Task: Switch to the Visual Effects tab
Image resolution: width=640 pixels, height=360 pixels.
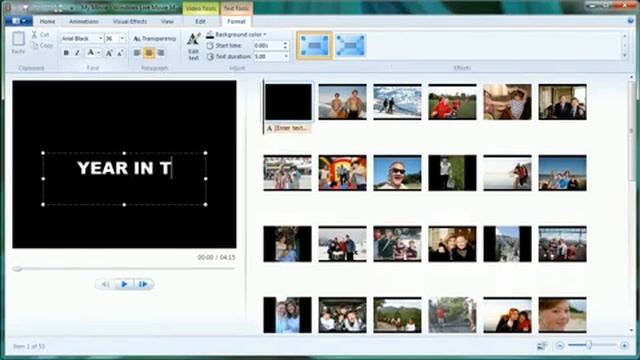Action: click(130, 21)
